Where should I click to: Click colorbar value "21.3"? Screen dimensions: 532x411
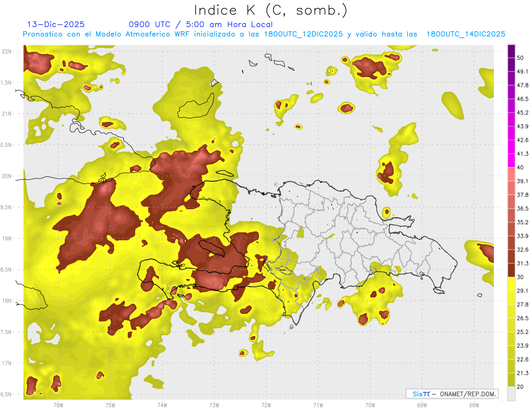[523, 373]
